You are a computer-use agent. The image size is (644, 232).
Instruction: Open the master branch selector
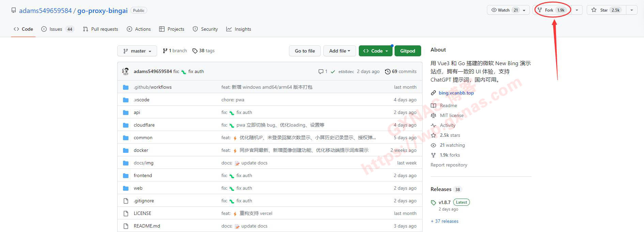coord(137,51)
